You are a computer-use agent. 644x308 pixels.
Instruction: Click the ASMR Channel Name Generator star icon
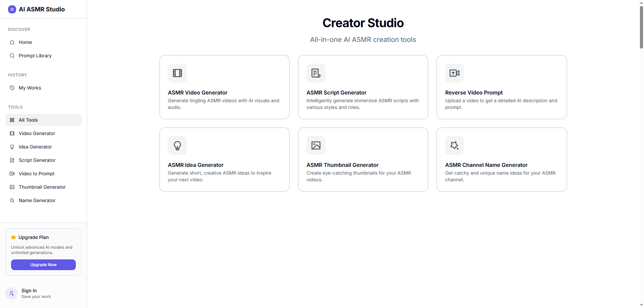pyautogui.click(x=454, y=145)
